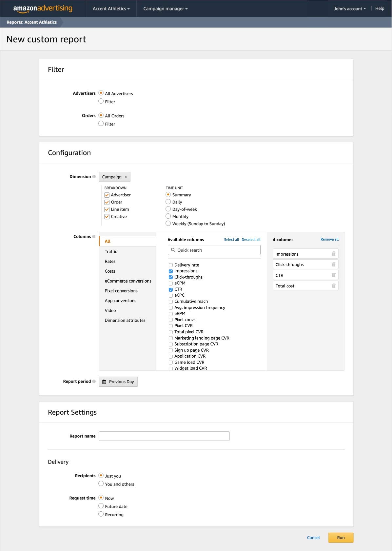Open the Dimension dropdown showing Campaign
This screenshot has width=392, height=551.
click(x=114, y=177)
